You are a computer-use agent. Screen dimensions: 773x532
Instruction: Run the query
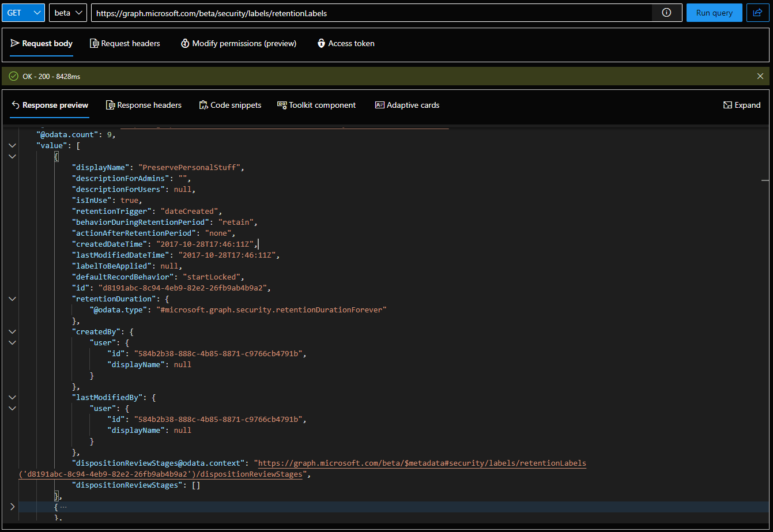(714, 13)
